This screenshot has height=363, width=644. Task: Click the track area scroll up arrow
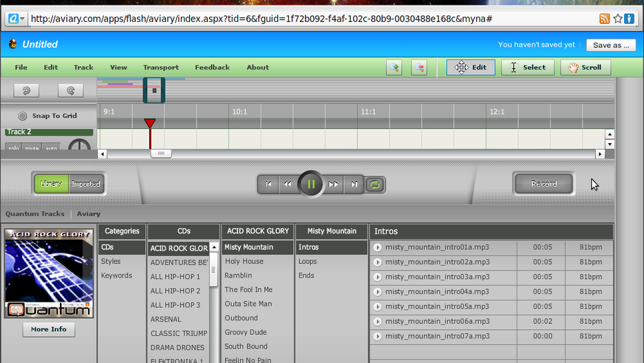pos(610,134)
